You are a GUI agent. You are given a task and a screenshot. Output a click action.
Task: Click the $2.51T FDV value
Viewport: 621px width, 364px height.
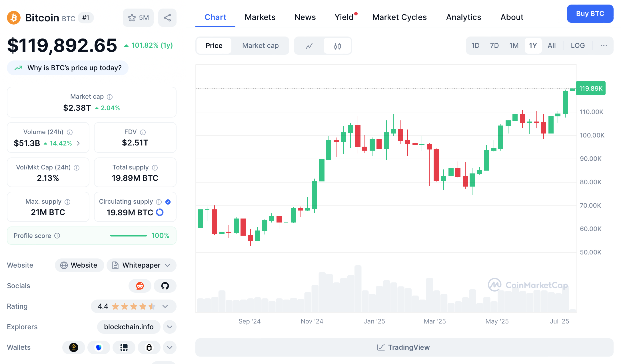pyautogui.click(x=135, y=143)
